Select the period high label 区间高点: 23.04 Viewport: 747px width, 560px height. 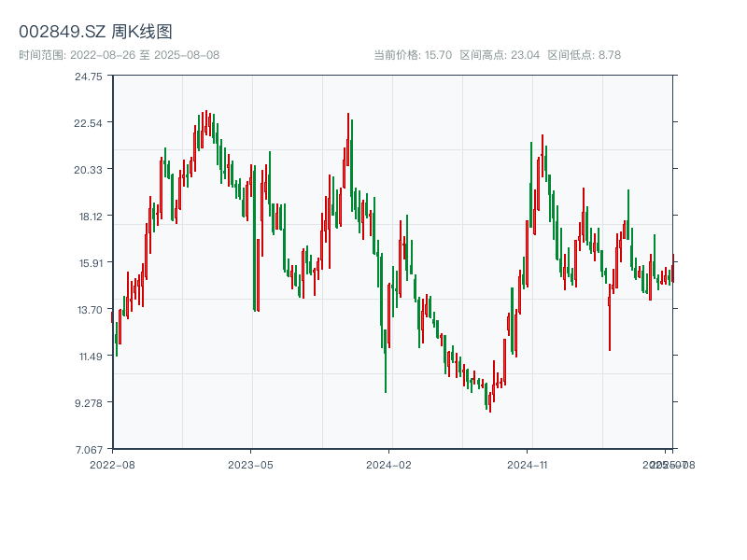click(x=500, y=55)
